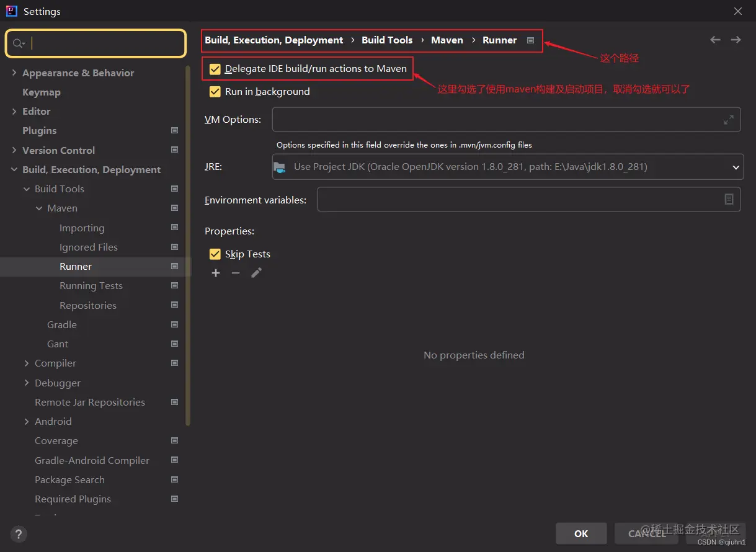The height and width of the screenshot is (552, 756).
Task: Uncheck Delegate IDE build/run actions to Maven
Action: point(215,69)
